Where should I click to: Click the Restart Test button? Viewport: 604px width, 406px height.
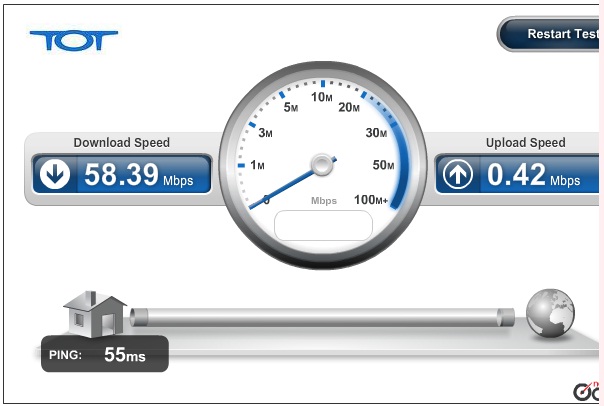coord(550,34)
